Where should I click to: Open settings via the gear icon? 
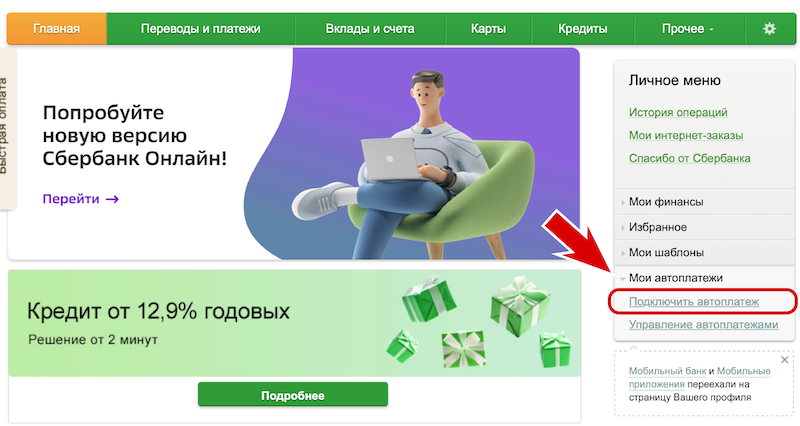click(x=769, y=29)
